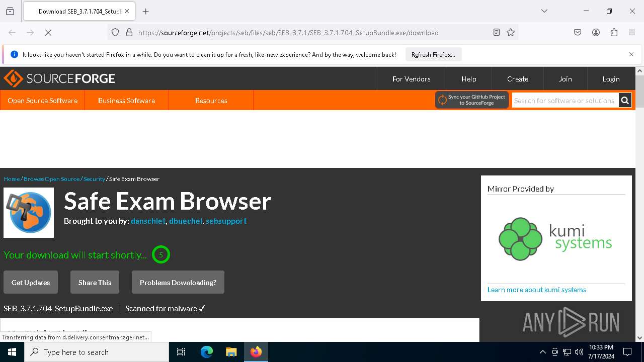Screen dimensions: 644x362
Task: Open Task View in taskbar
Action: (182, 352)
